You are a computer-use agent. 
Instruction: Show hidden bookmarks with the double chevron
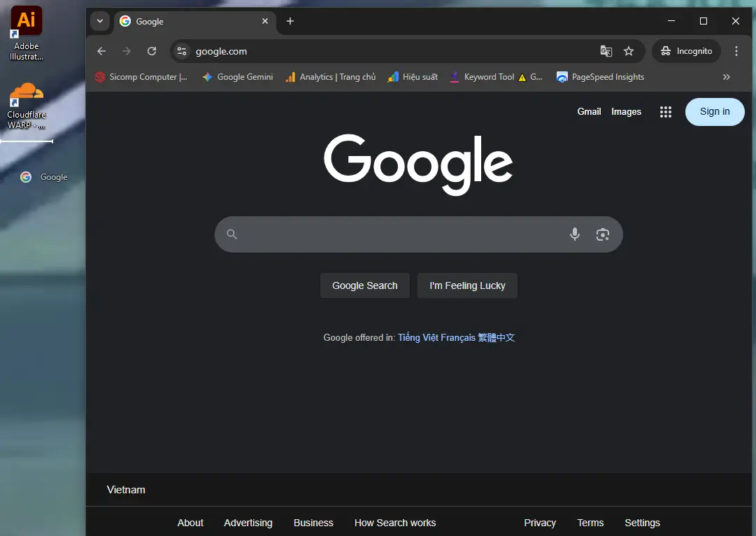[x=727, y=77]
